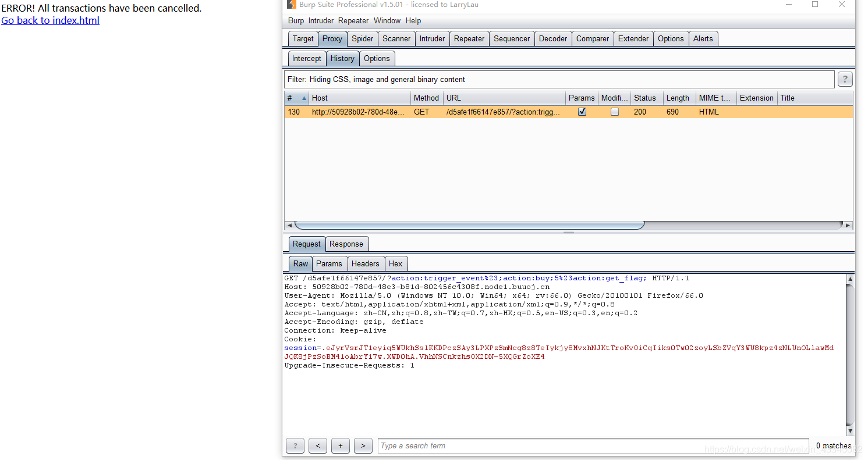Open the top-level Options tab
The height and width of the screenshot is (460, 868).
point(671,39)
